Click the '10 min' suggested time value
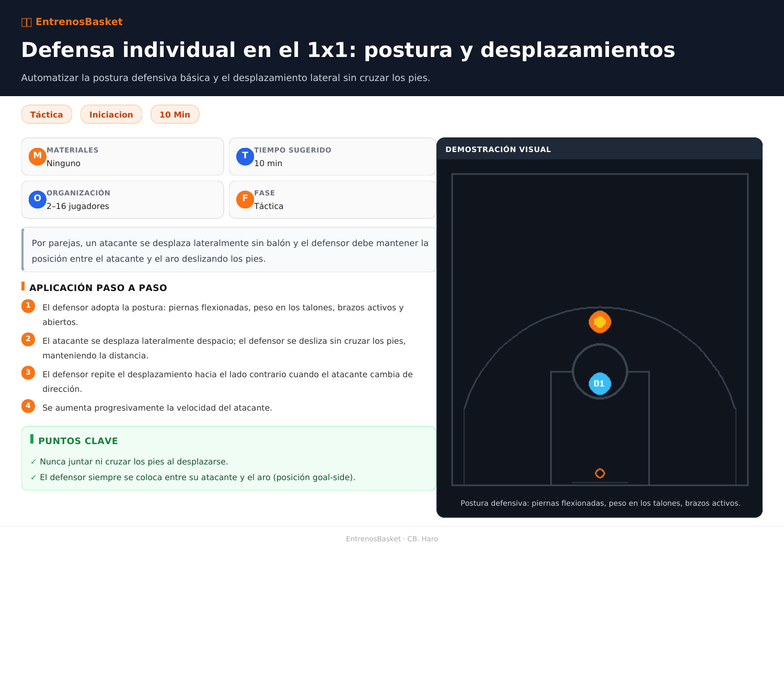 pos(268,164)
